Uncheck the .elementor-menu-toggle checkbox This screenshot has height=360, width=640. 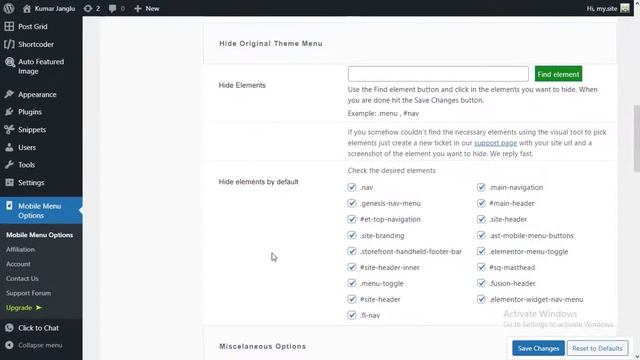(x=481, y=251)
